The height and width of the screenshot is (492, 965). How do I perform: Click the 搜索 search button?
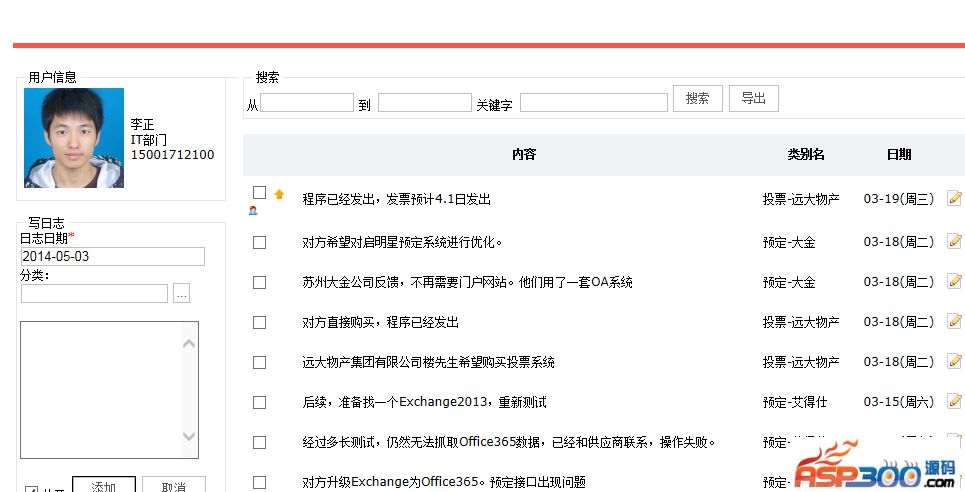tap(697, 98)
